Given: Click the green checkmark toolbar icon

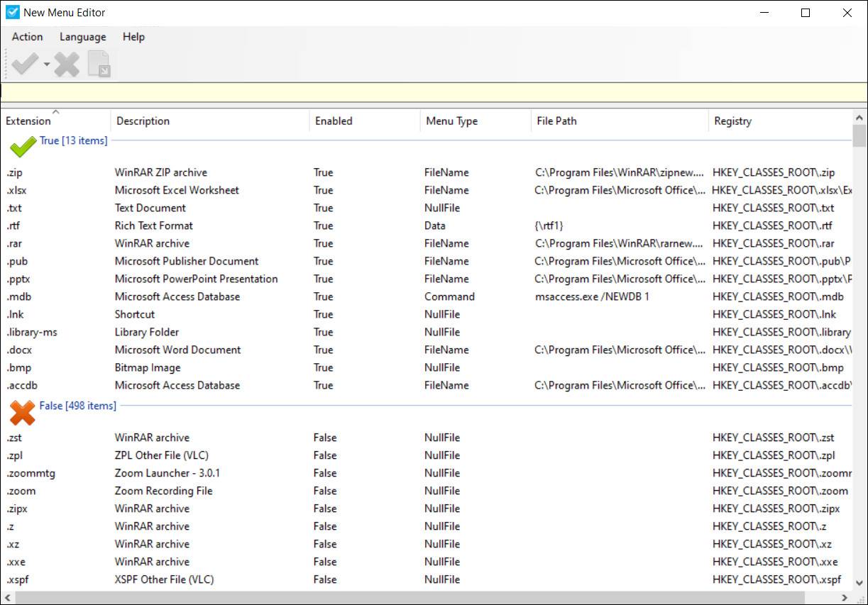Looking at the screenshot, I should pos(25,63).
